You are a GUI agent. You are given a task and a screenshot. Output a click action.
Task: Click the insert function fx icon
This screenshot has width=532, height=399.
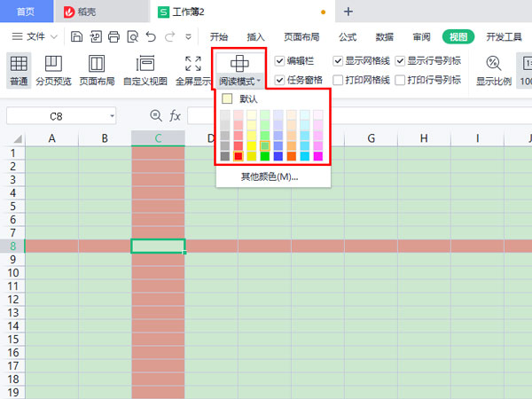176,115
